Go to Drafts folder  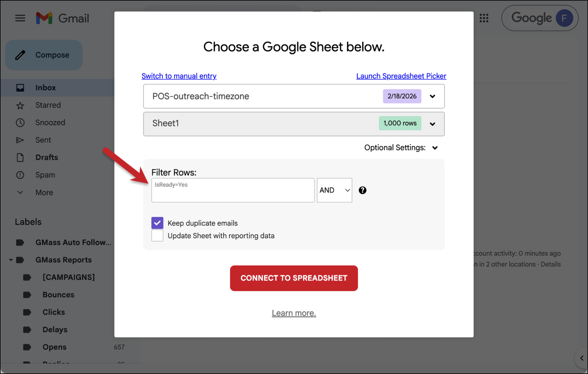pos(46,157)
